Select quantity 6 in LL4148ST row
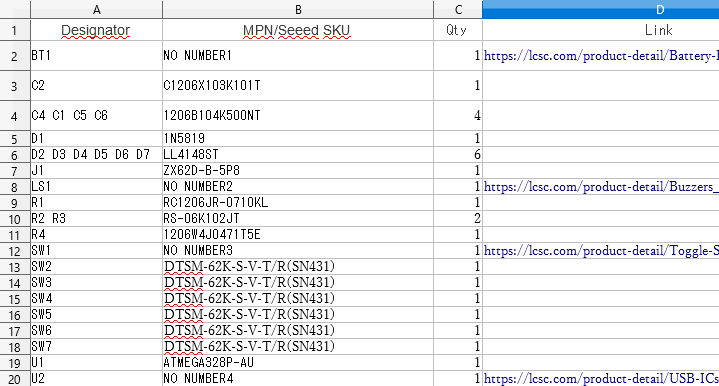Image resolution: width=719 pixels, height=386 pixels. (458, 155)
